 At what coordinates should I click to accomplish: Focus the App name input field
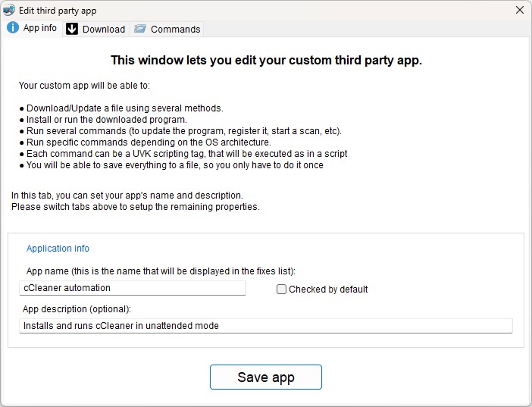[x=133, y=288]
